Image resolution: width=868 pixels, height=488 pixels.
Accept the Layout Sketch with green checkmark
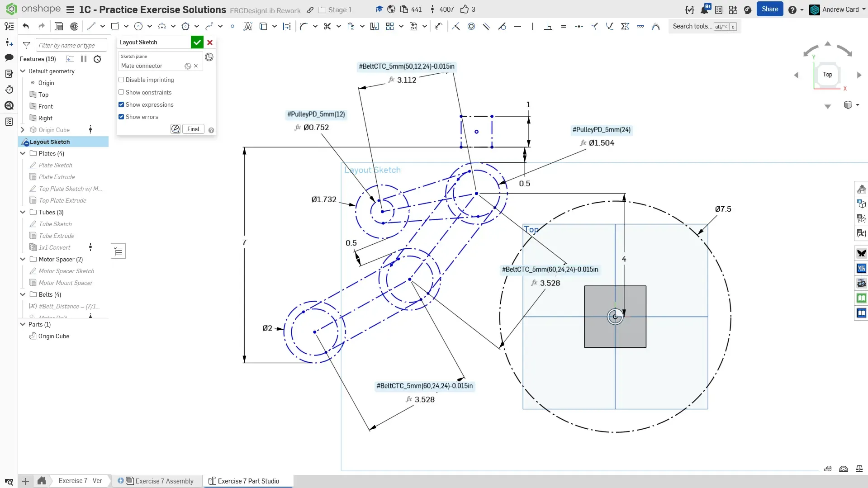[197, 42]
